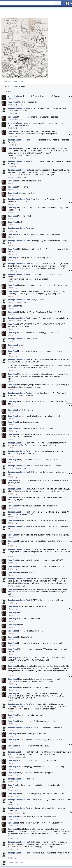Click the Facebook search bar at top
Screen dimensions: 72x868
tap(31, 3)
